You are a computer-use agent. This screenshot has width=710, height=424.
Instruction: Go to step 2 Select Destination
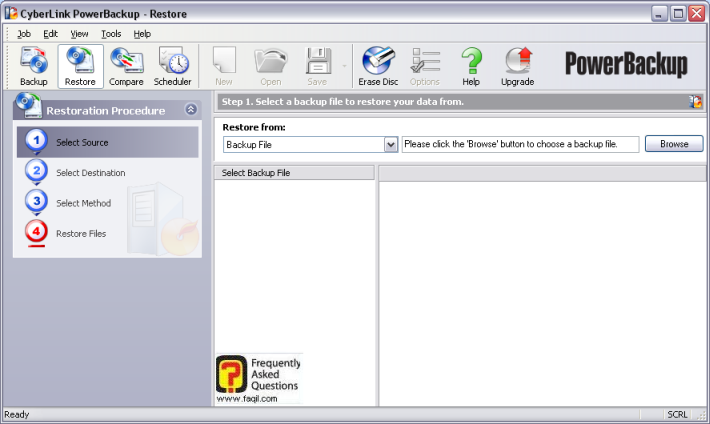[x=90, y=173]
